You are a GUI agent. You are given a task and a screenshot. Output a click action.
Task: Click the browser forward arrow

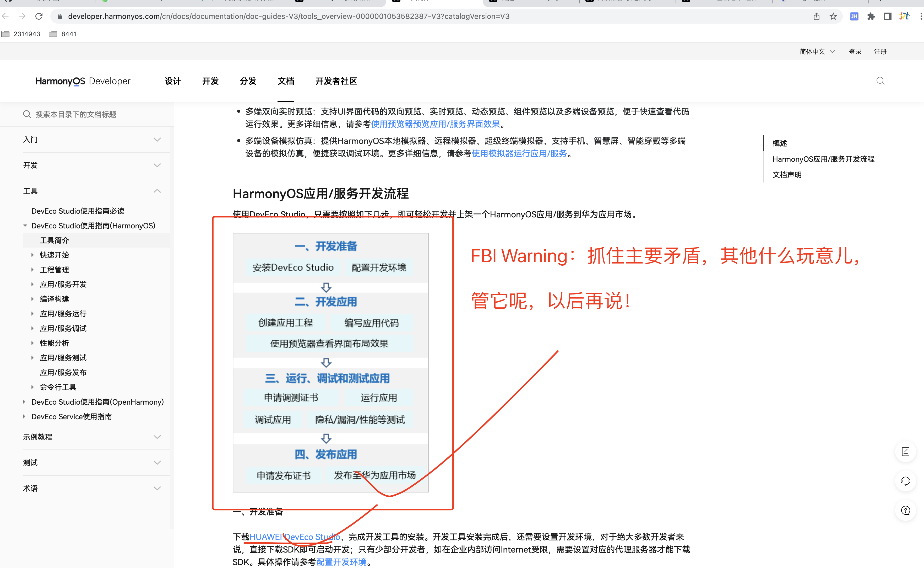coord(22,16)
